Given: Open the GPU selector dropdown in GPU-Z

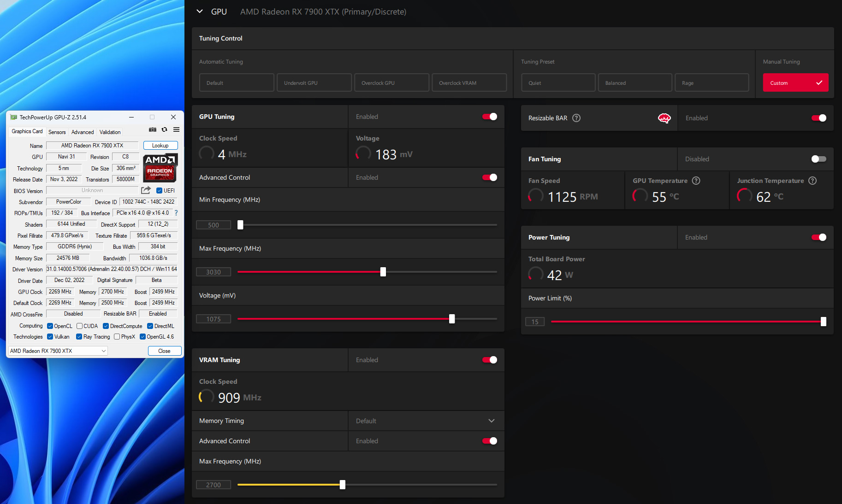Looking at the screenshot, I should click(x=58, y=351).
